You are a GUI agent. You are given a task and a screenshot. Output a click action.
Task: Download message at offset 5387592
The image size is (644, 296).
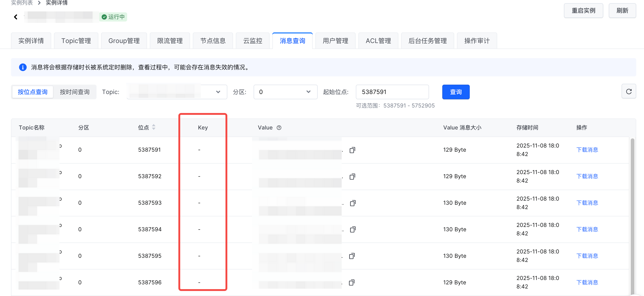click(x=587, y=176)
